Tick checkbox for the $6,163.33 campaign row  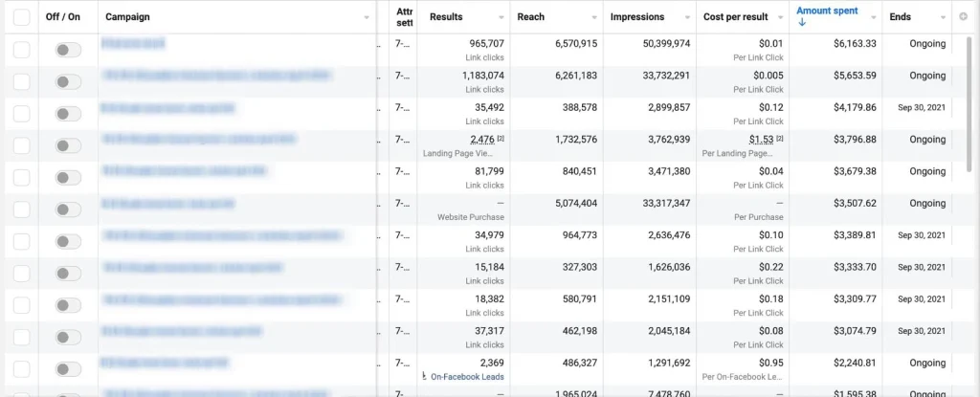(21, 50)
